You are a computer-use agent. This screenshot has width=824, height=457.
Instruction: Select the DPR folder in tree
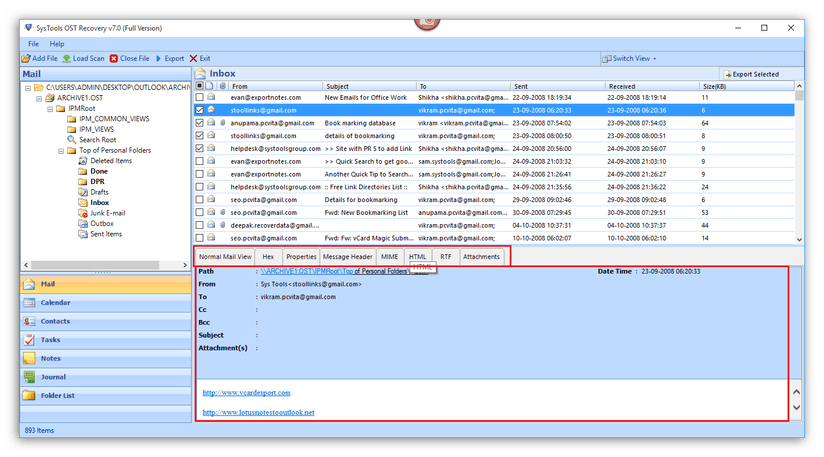pos(97,182)
